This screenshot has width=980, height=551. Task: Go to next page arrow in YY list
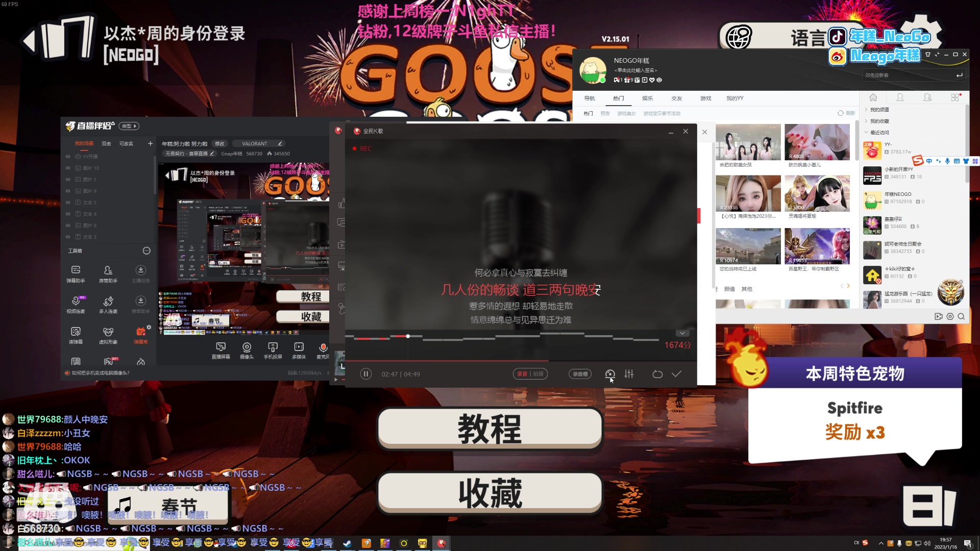pyautogui.click(x=848, y=286)
